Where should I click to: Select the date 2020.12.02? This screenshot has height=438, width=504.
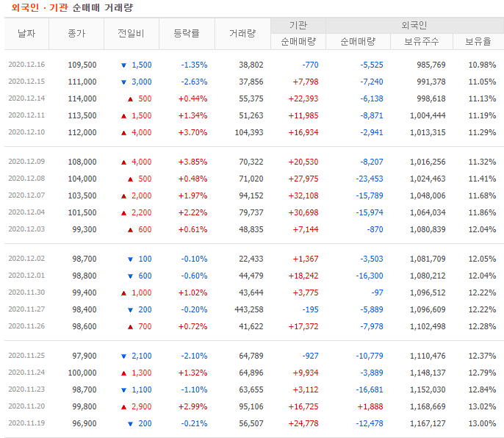[26, 259]
